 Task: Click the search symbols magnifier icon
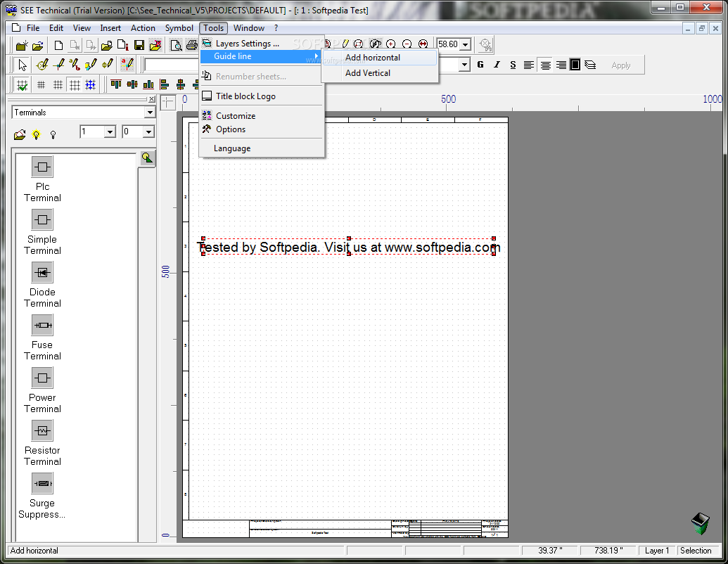point(147,158)
